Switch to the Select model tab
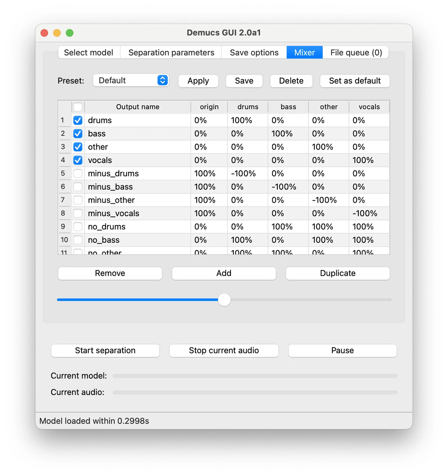 coord(89,52)
